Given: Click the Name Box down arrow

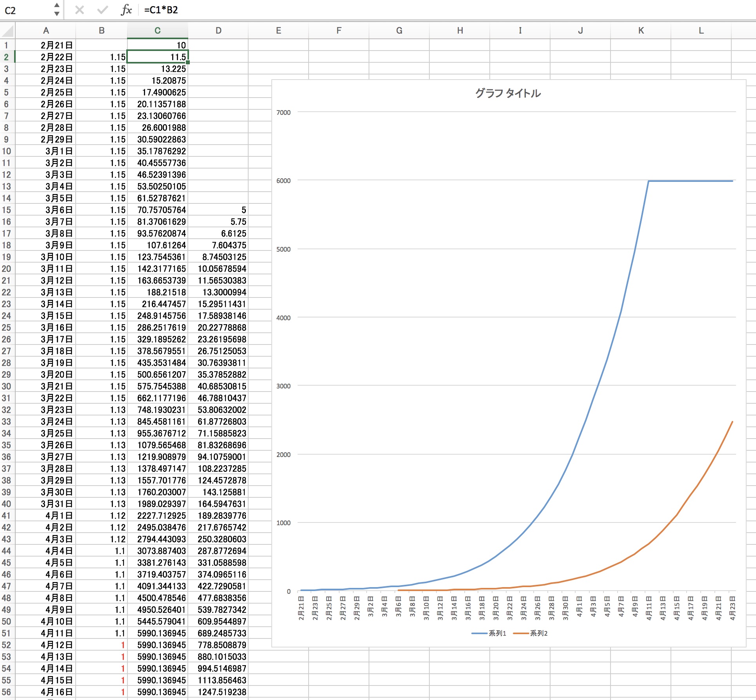Looking at the screenshot, I should pos(57,14).
